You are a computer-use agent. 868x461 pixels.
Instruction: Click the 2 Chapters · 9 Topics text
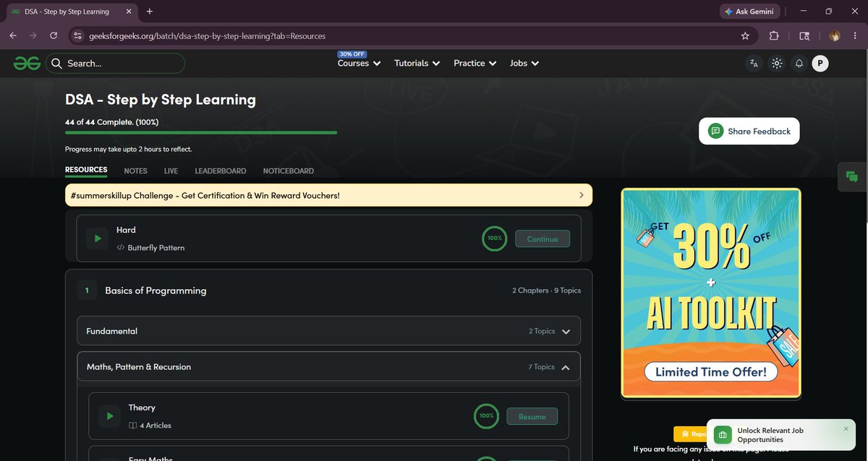(x=547, y=290)
